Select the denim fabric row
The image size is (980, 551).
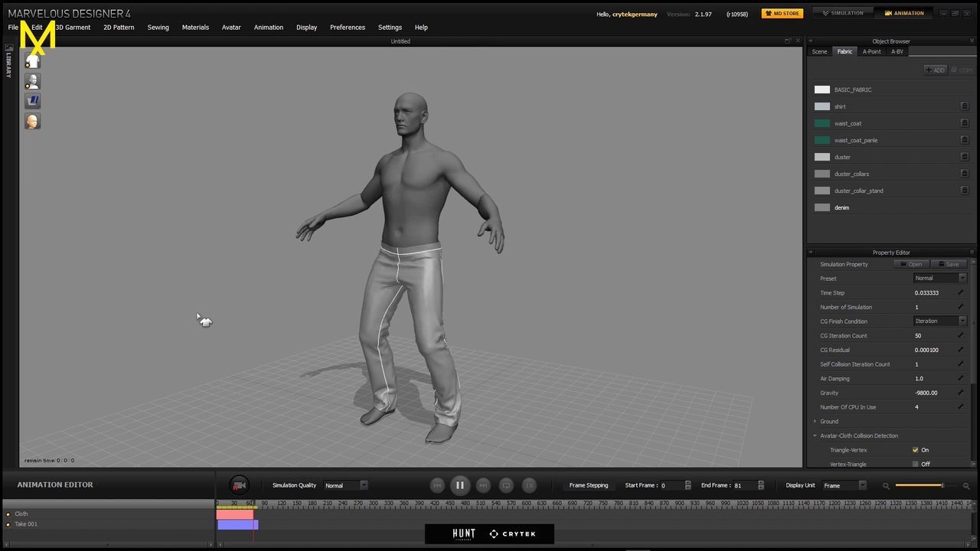(891, 207)
